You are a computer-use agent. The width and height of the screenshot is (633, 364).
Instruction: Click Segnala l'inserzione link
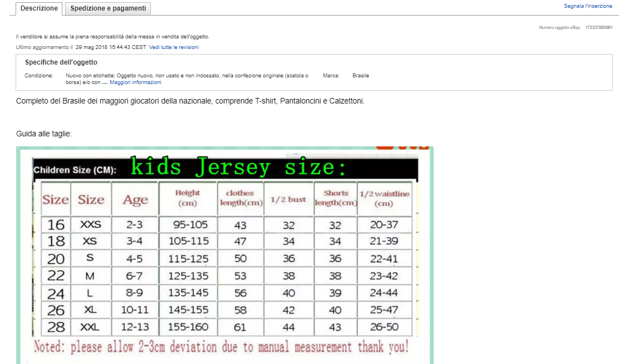point(588,6)
